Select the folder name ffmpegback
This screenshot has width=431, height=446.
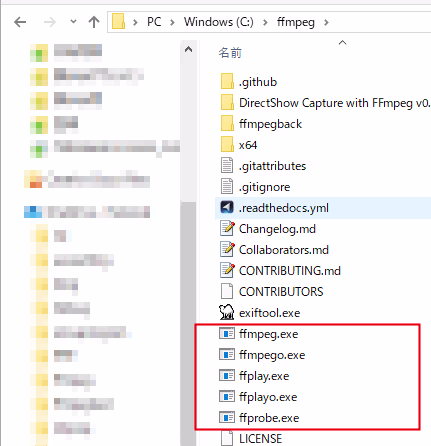[x=270, y=124]
